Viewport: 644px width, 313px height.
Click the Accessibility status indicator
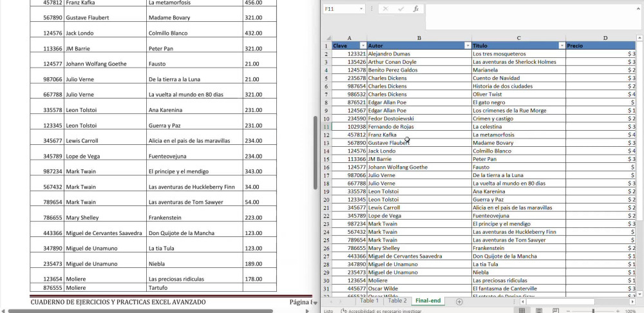[381, 311]
